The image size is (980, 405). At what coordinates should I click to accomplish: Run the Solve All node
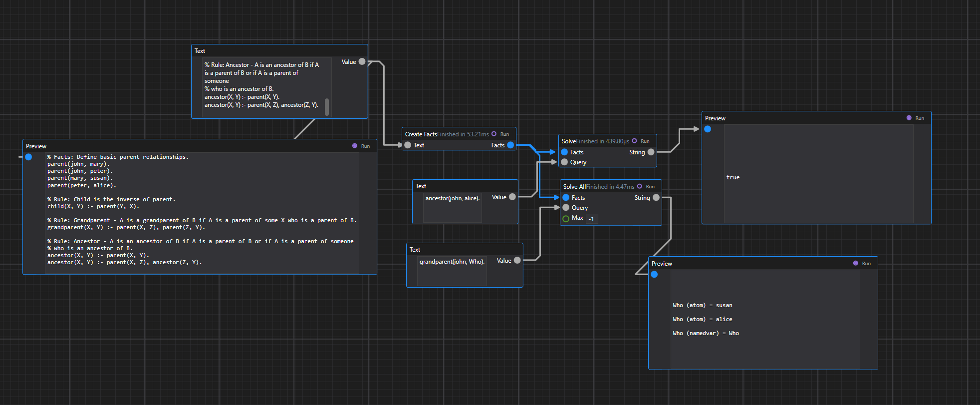coord(650,187)
